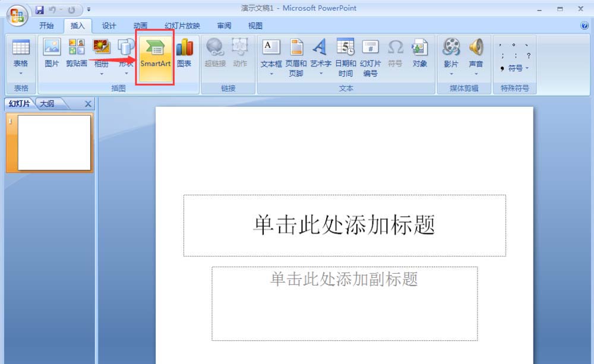Open the 审阅 ribbon tab

click(x=224, y=26)
